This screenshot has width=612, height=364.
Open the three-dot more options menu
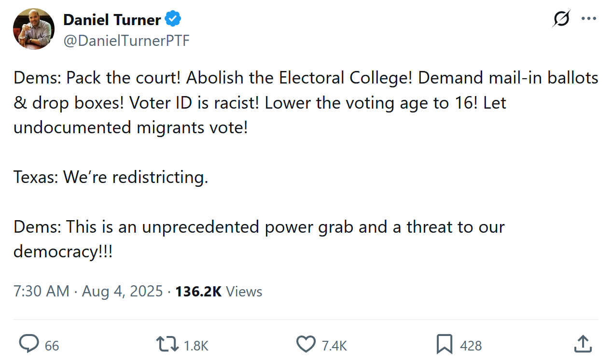[x=589, y=19]
